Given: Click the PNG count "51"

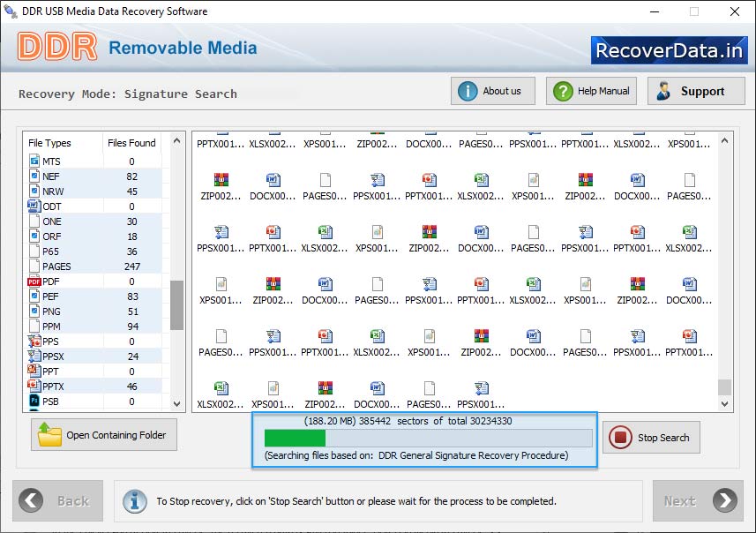Looking at the screenshot, I should point(132,312).
